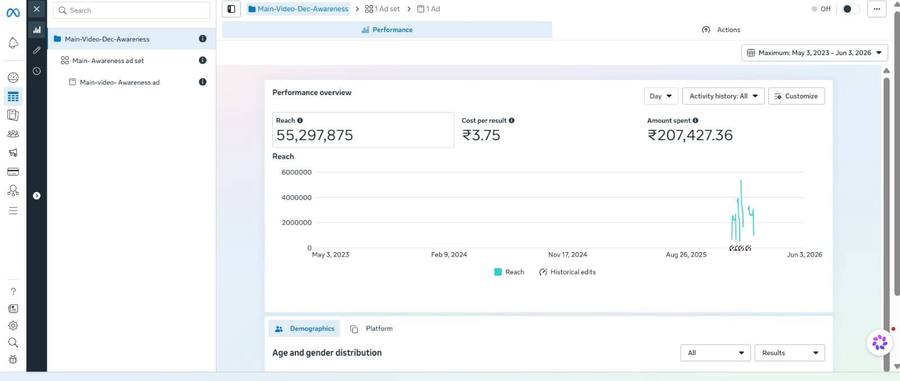Image resolution: width=900 pixels, height=381 pixels.
Task: Open the Maximum date range dropdown
Action: click(814, 53)
